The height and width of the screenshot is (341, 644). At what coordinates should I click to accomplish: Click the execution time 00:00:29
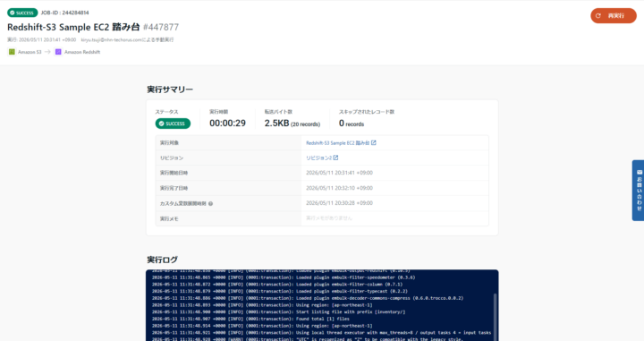point(227,124)
